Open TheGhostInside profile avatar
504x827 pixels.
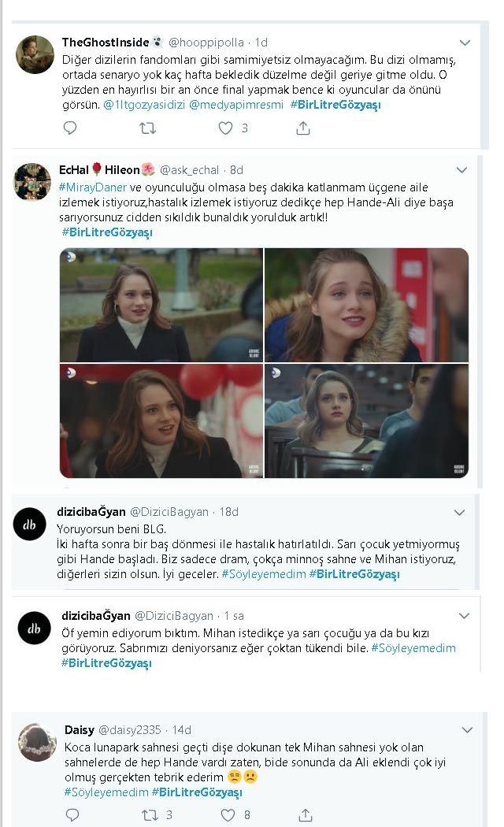pos(35,54)
